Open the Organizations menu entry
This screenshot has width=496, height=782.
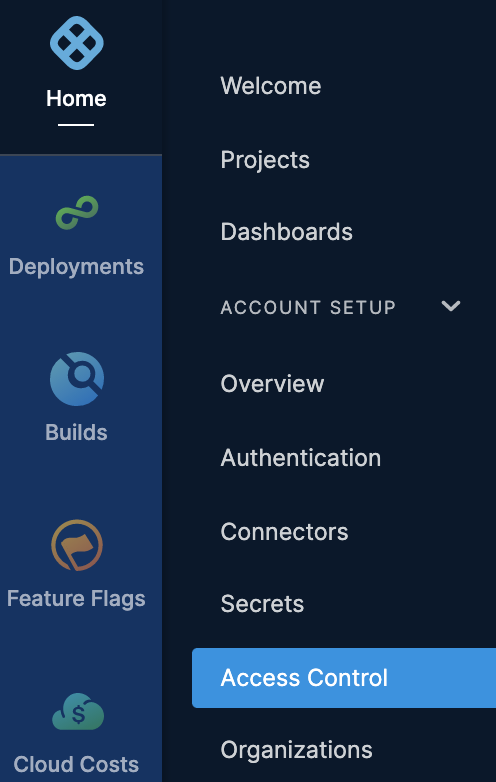click(x=297, y=750)
